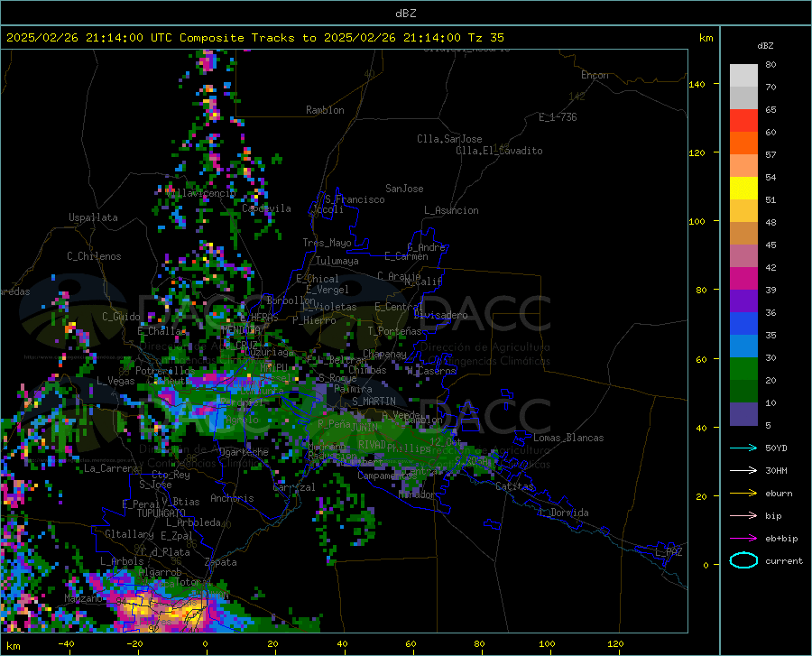Click the 'Uspallata' map label
Viewport: 812px width, 656px height.
pyautogui.click(x=93, y=217)
